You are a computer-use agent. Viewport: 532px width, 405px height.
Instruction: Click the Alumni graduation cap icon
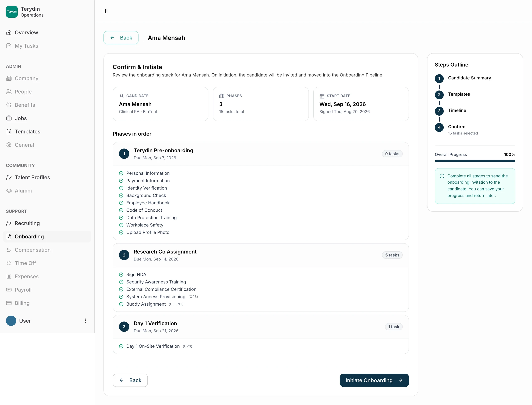(9, 191)
